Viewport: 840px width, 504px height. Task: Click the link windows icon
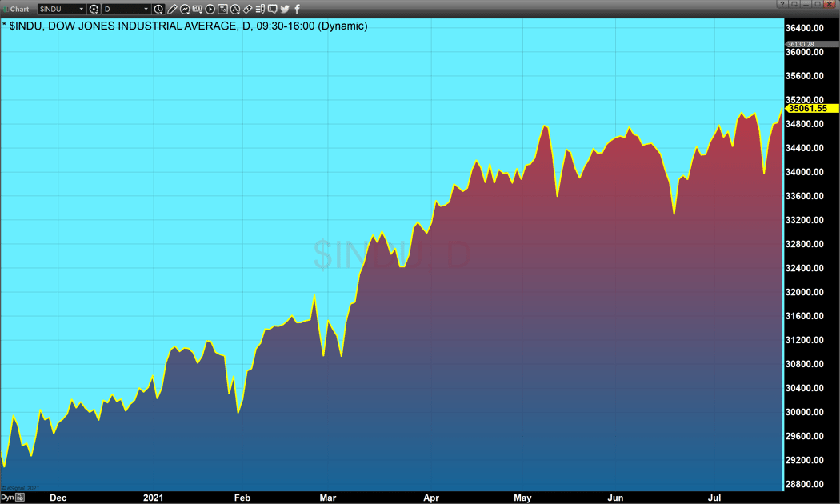[247, 9]
